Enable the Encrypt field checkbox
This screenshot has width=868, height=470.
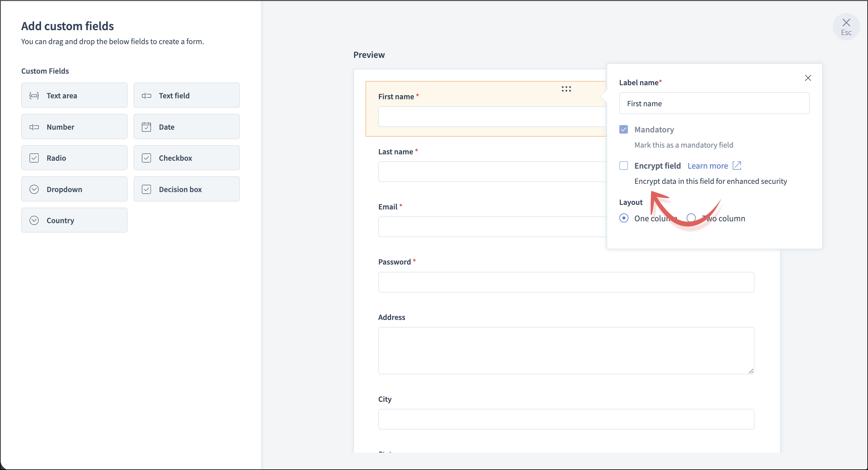(623, 166)
